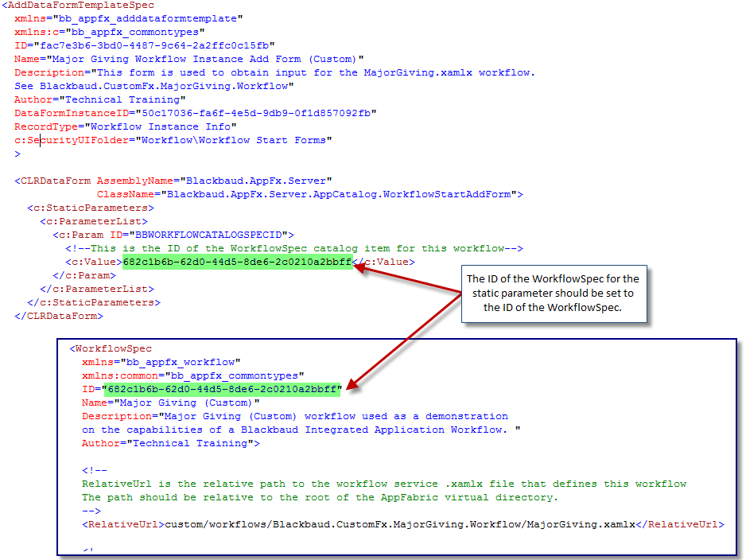Click the c:SecurityUIFolder attribute line
This screenshot has width=746, height=560.
click(173, 140)
